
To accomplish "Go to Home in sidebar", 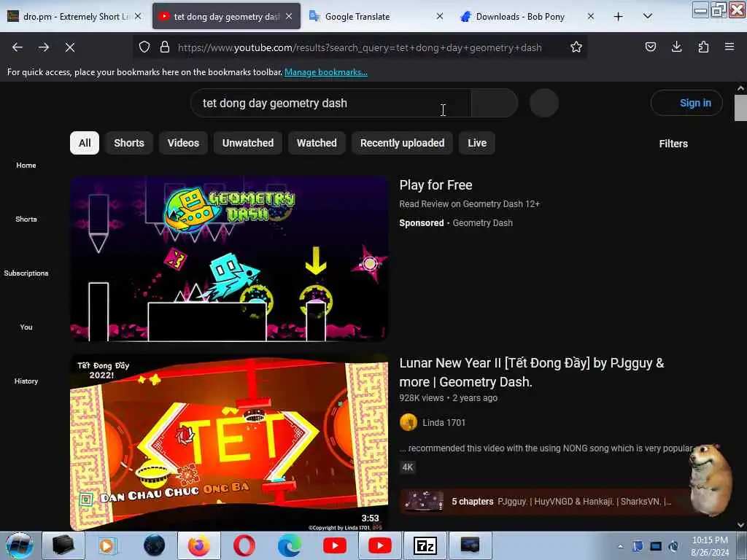I will [x=26, y=166].
